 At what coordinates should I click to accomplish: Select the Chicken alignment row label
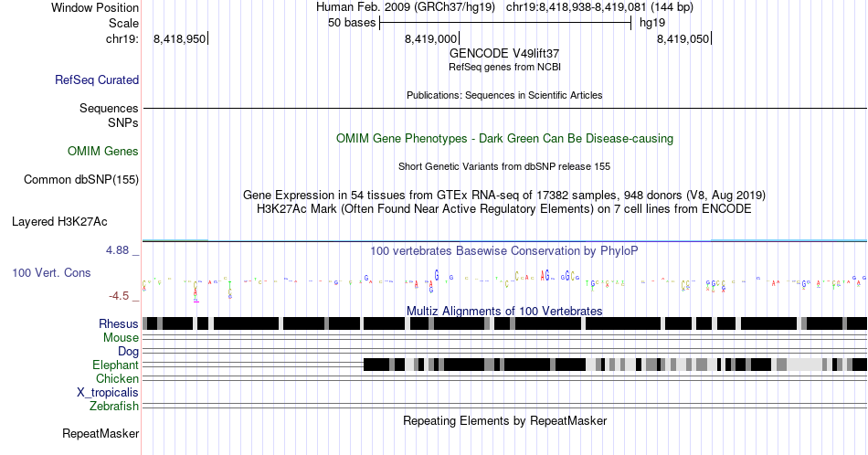point(117,378)
